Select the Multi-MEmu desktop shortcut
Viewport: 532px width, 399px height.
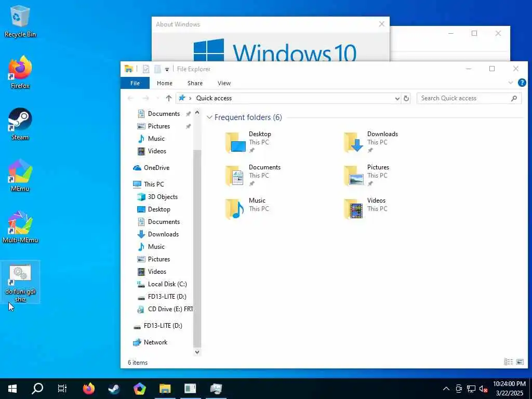tap(20, 227)
